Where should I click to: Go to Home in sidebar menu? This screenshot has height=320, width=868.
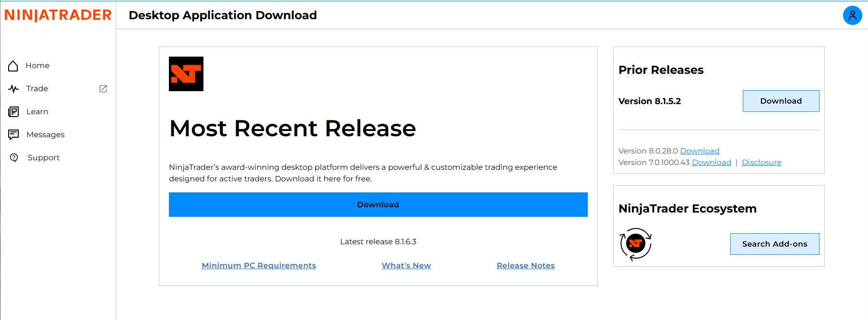(37, 66)
